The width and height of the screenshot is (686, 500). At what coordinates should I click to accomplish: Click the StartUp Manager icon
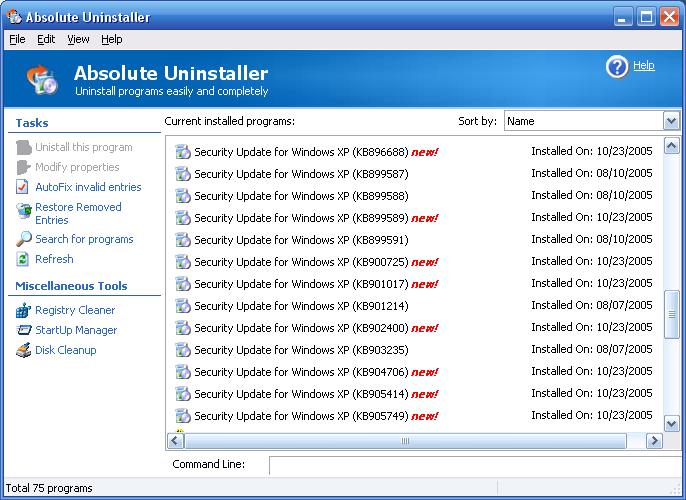(24, 330)
